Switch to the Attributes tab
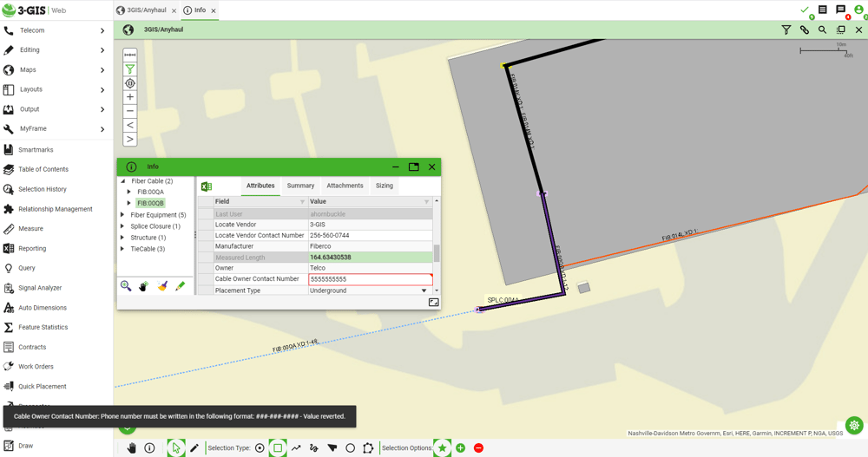The image size is (868, 457). 260,186
